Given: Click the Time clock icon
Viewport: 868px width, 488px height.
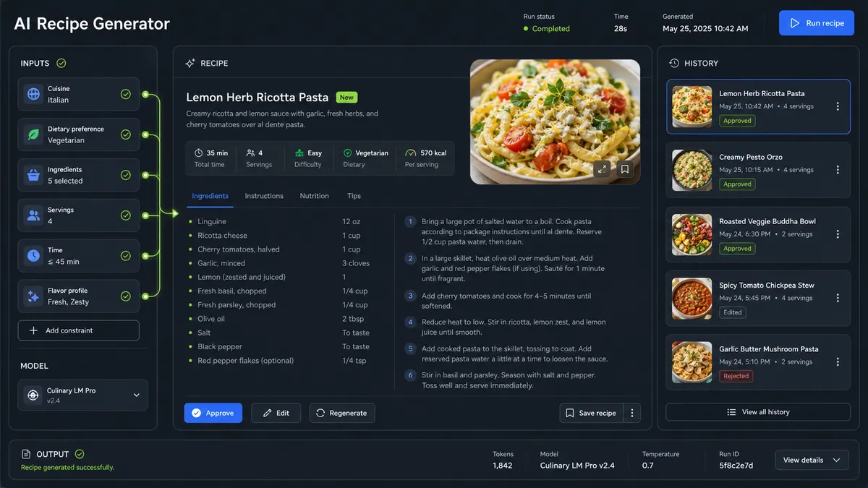Looking at the screenshot, I should tap(33, 255).
